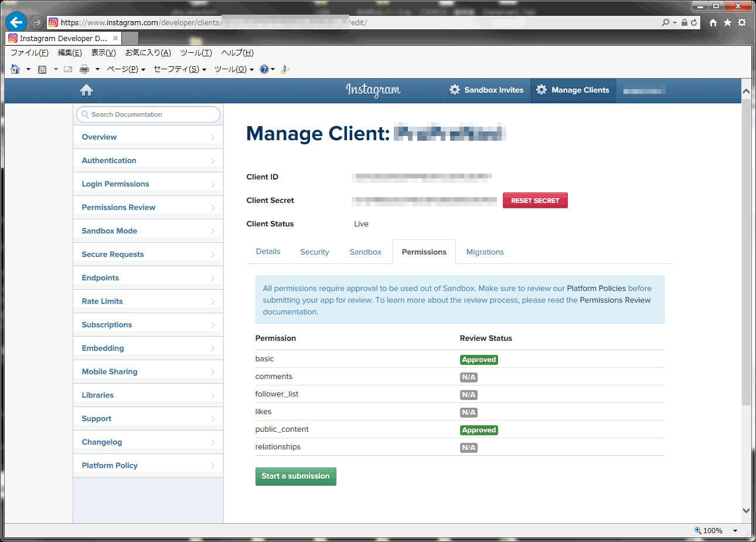Click the gear icon beside Sandbox Invites
This screenshot has height=542, width=756.
(x=455, y=90)
